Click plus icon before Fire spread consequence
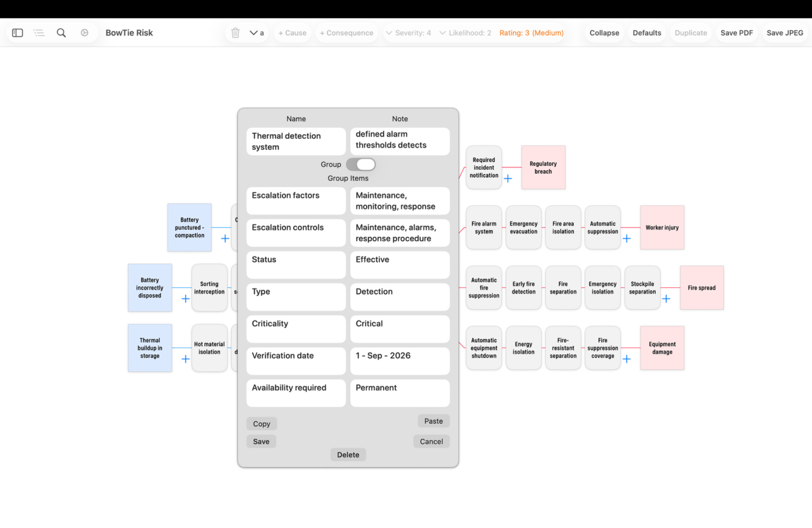The image size is (812, 528). [x=666, y=299]
